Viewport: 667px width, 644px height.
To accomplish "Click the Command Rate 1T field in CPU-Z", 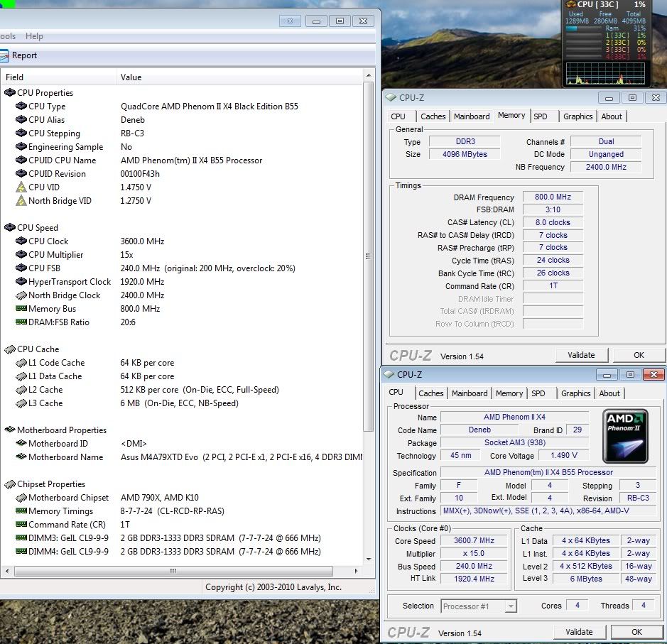I will point(553,285).
